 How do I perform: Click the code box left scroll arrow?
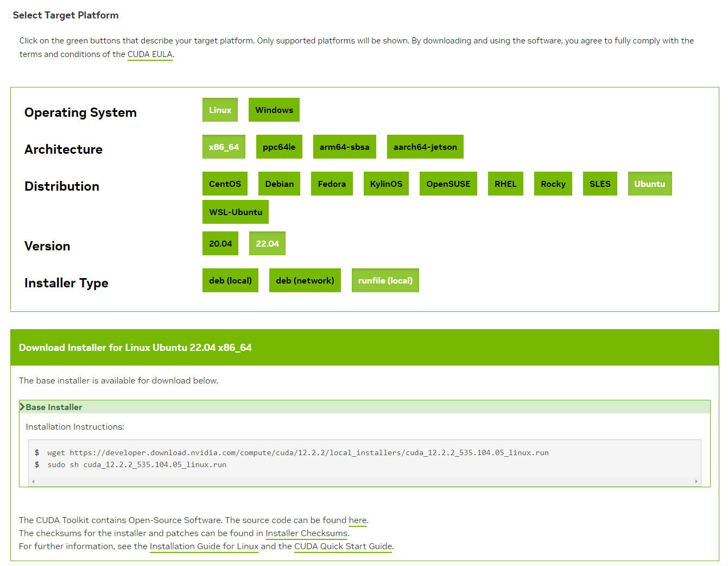pyautogui.click(x=33, y=481)
